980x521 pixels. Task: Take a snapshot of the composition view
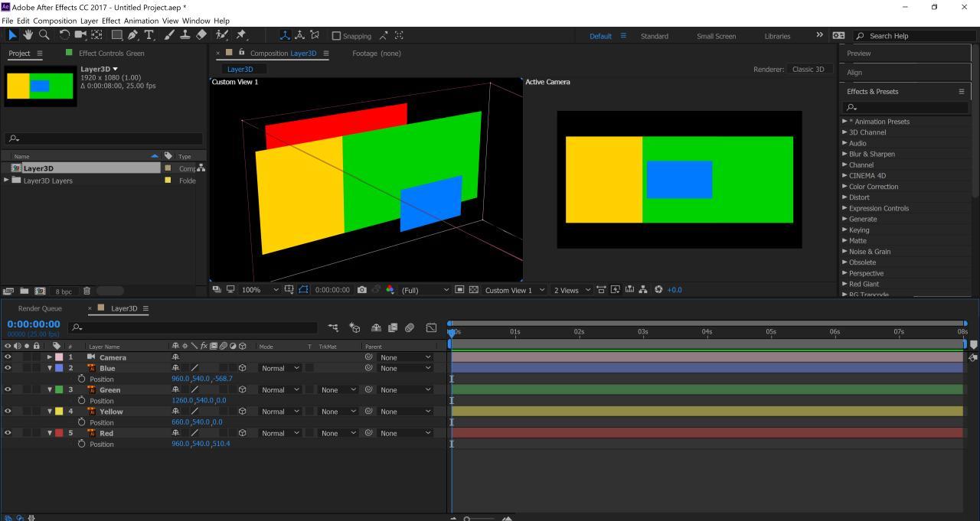coord(361,290)
